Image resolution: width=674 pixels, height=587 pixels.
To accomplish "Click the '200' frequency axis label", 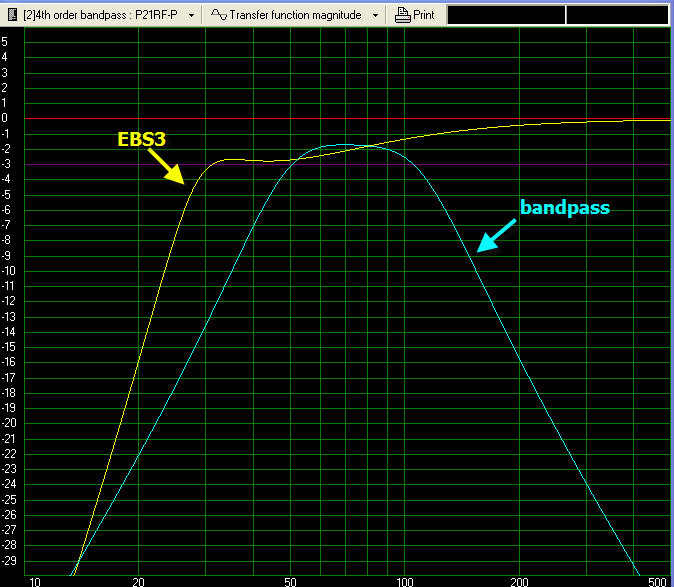I will click(519, 582).
